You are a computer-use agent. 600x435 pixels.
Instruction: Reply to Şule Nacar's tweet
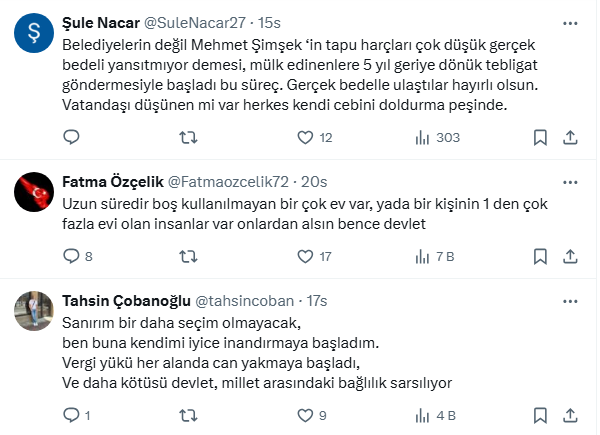point(71,137)
